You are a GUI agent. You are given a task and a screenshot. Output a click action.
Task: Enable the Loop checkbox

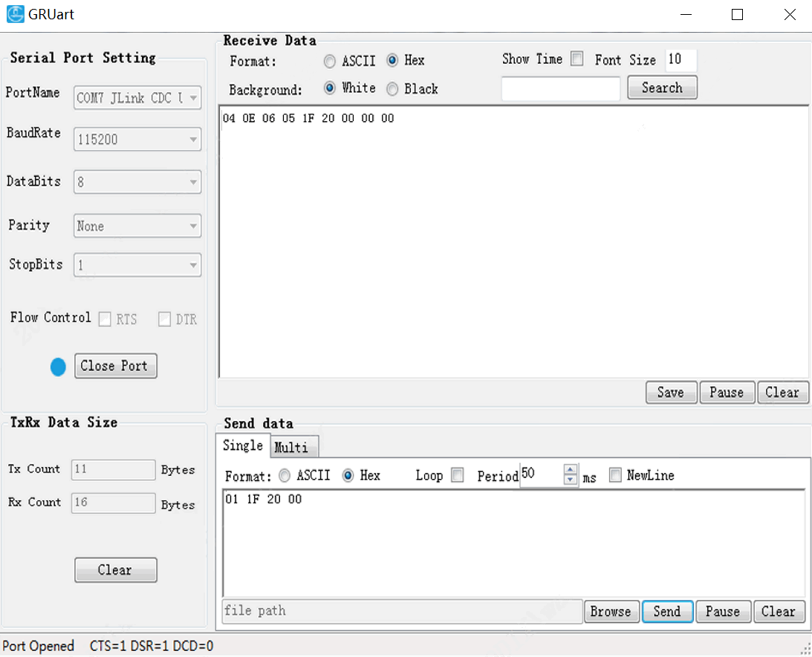(x=458, y=476)
